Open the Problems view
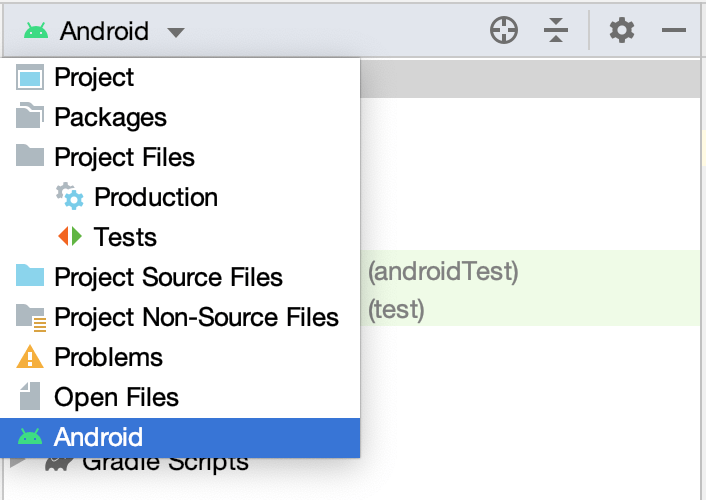The height and width of the screenshot is (500, 706). (x=108, y=357)
